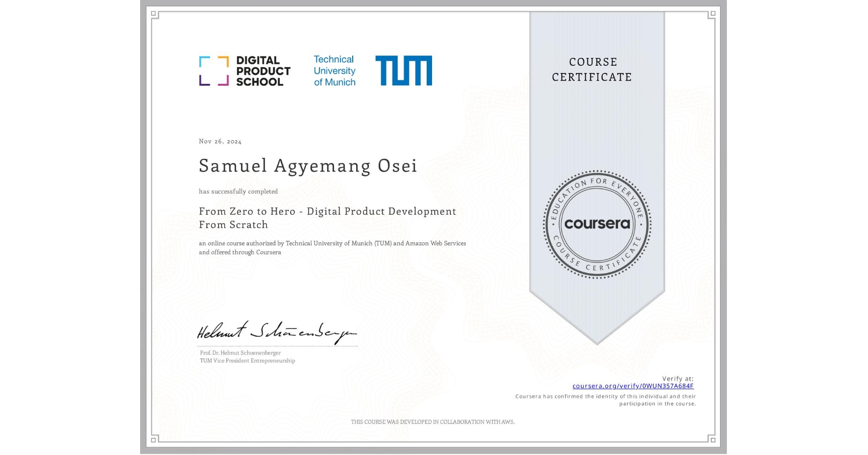868x455 pixels.
Task: Open the coursera.org/verify/0WUN357A684F link
Action: 633,386
